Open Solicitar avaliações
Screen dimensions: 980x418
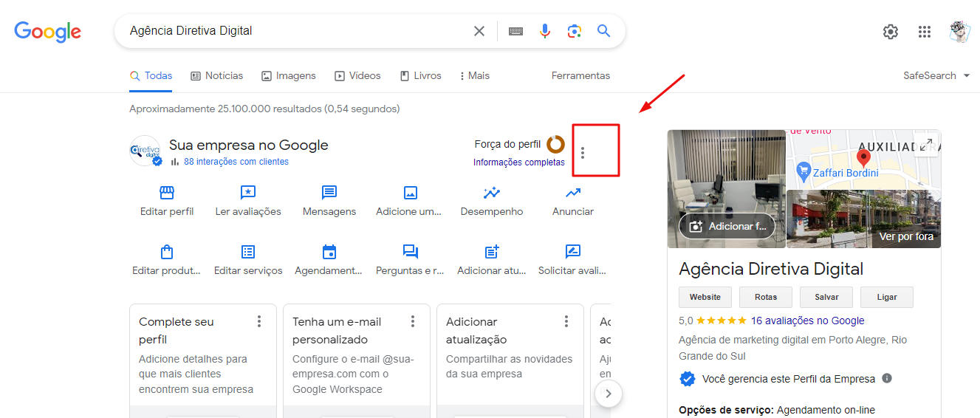coord(573,260)
